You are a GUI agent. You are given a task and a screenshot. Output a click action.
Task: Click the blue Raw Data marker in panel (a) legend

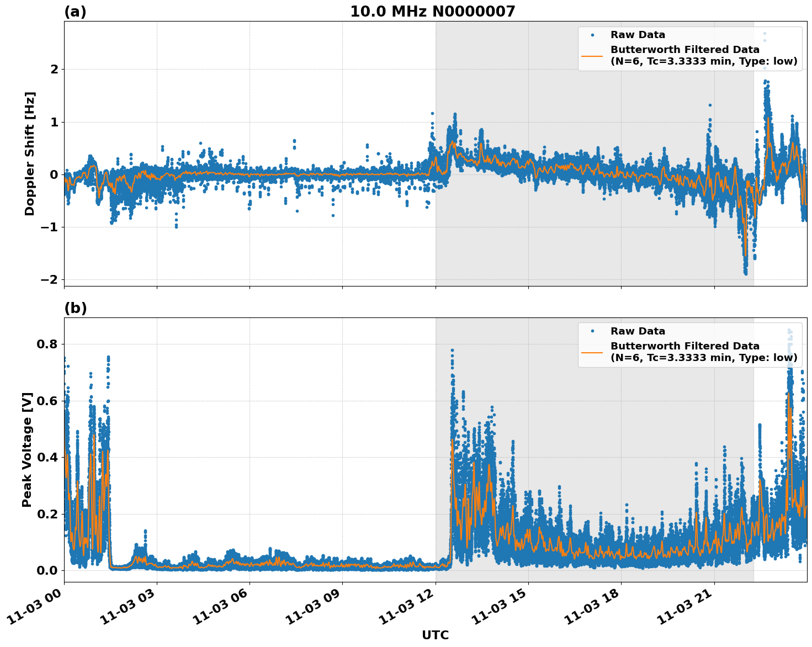(x=592, y=35)
